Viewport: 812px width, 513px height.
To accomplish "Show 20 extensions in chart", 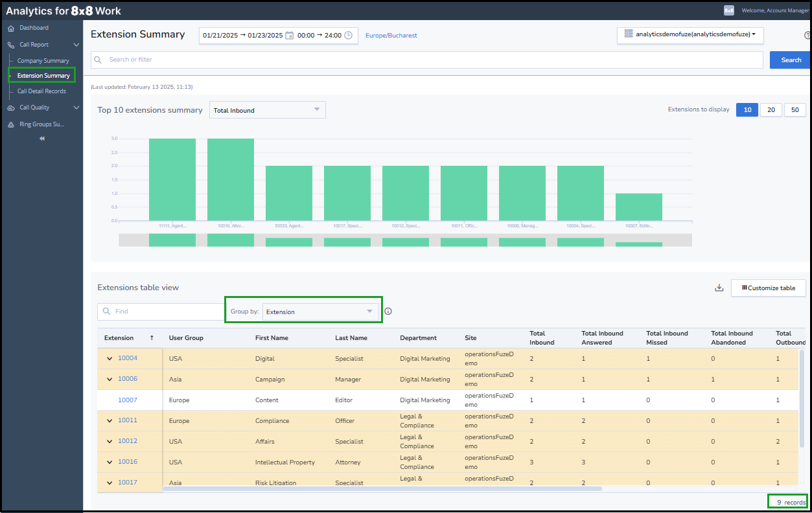I will pos(771,110).
